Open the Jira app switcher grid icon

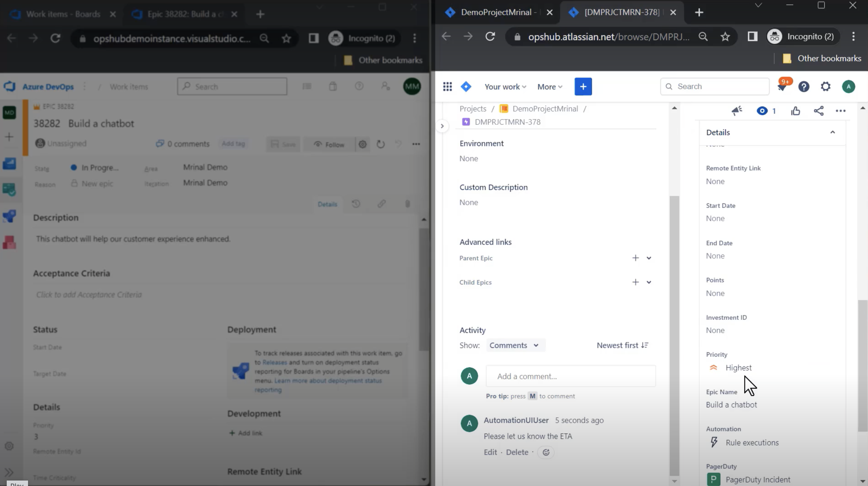coord(447,86)
